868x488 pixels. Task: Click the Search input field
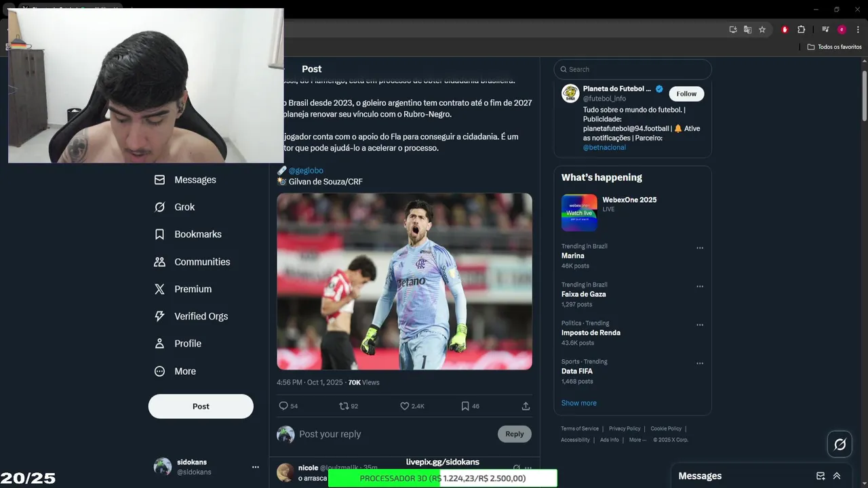(x=633, y=69)
